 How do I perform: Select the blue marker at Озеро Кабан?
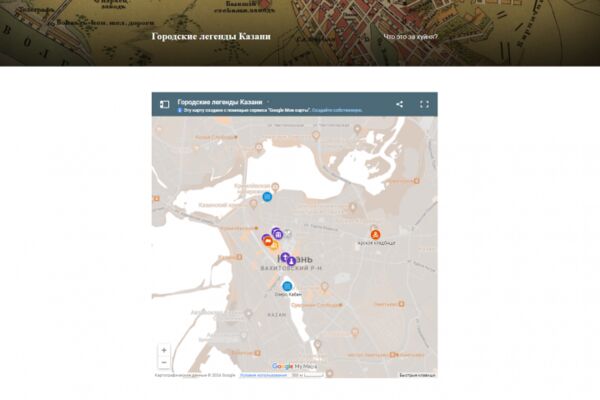[287, 286]
